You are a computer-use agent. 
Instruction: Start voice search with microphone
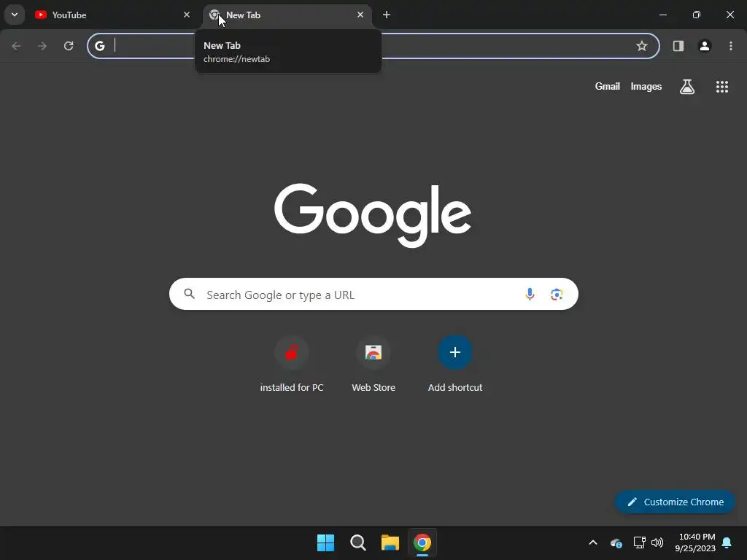(530, 295)
